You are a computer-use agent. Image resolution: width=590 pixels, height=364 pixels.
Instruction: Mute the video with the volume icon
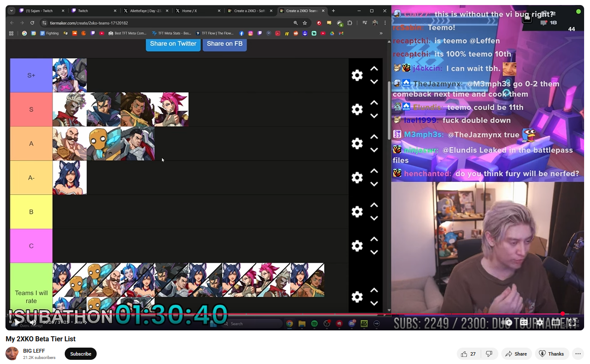[33, 322]
